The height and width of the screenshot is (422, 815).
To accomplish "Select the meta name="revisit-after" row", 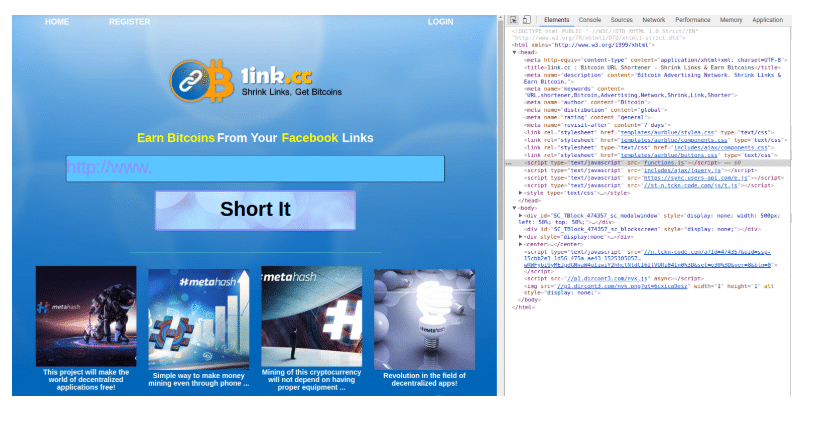I will (x=597, y=125).
